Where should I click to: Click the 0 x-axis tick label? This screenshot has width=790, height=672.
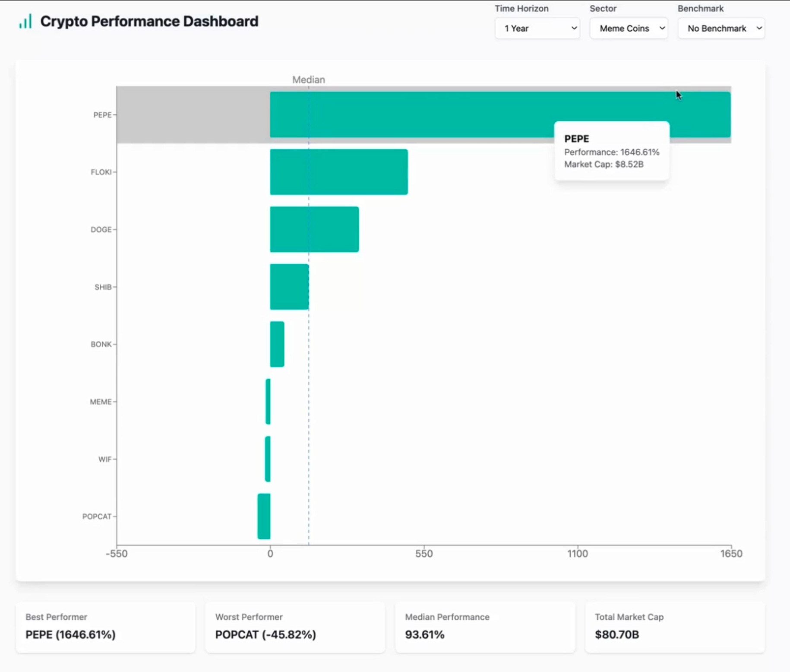pos(270,554)
